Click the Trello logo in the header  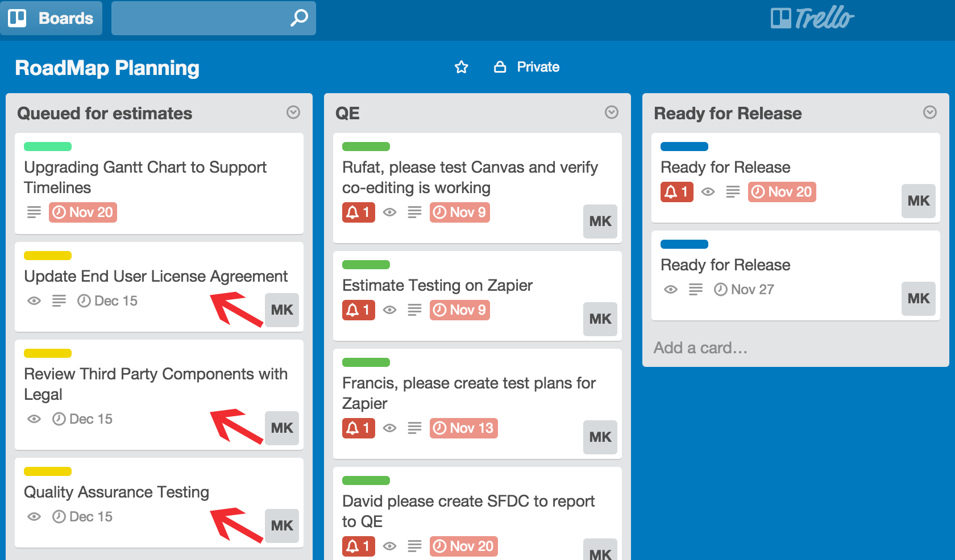click(x=812, y=18)
